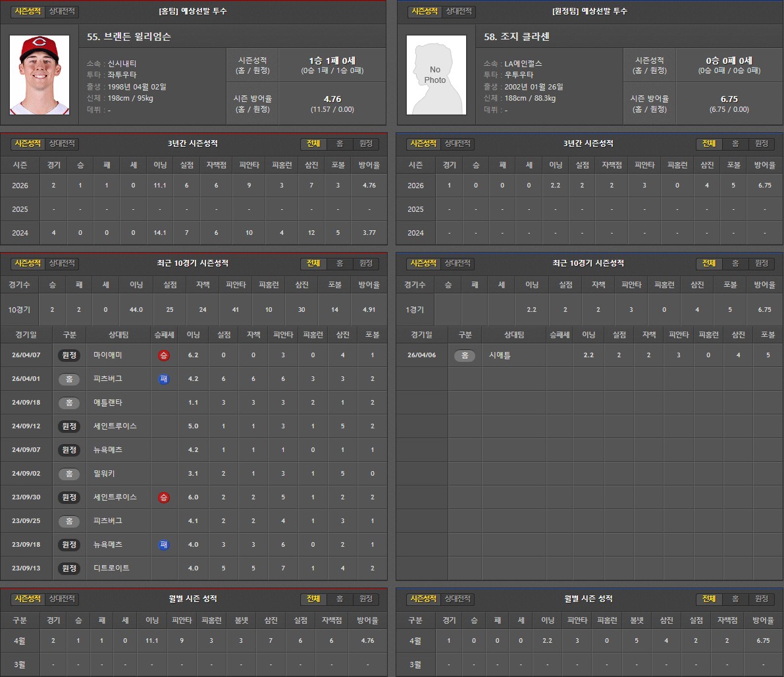Click the 홈 badge in the 26/04/06 Seattle row
Viewport: 784px width, 677px height.
tap(465, 355)
